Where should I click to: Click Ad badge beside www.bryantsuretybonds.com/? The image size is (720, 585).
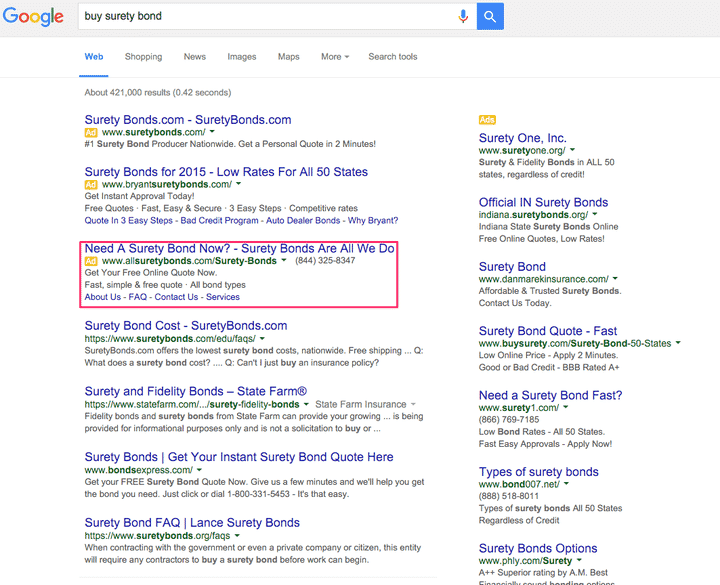click(x=91, y=184)
